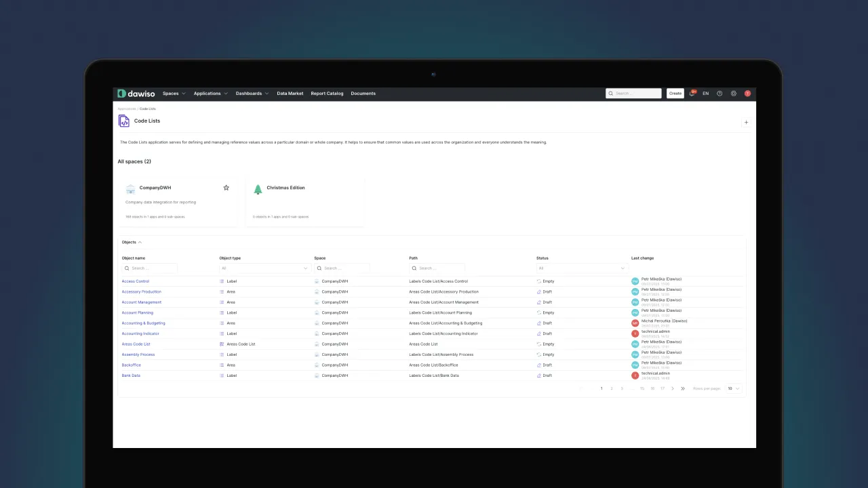Click the Create button
This screenshot has height=488, width=868.
tap(675, 94)
